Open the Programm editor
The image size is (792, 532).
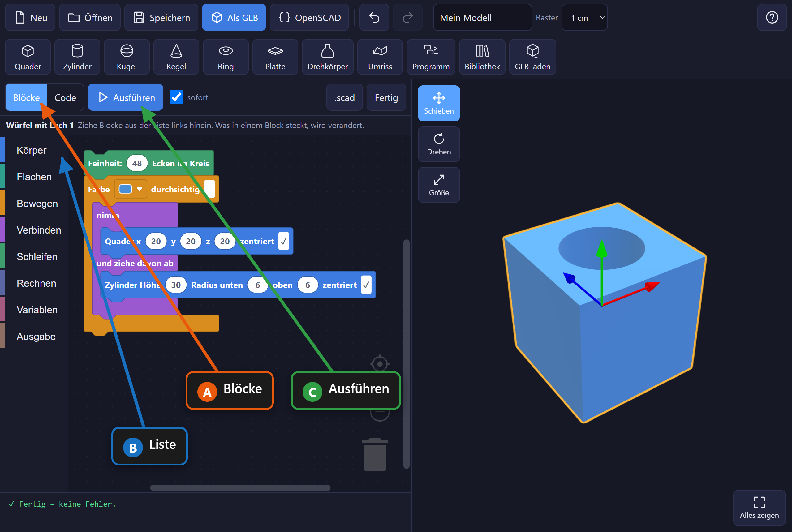point(431,57)
